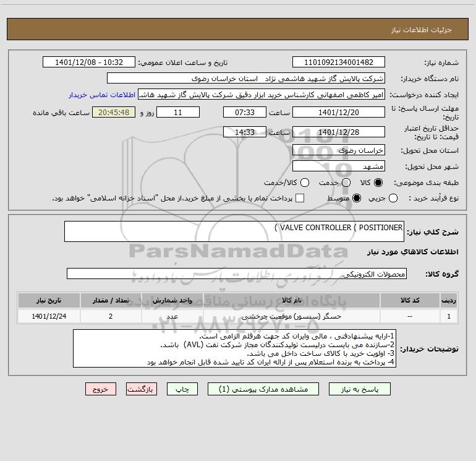The width and height of the screenshot is (476, 461).
Task: Click the remaining days field 11
Action: pyautogui.click(x=178, y=112)
